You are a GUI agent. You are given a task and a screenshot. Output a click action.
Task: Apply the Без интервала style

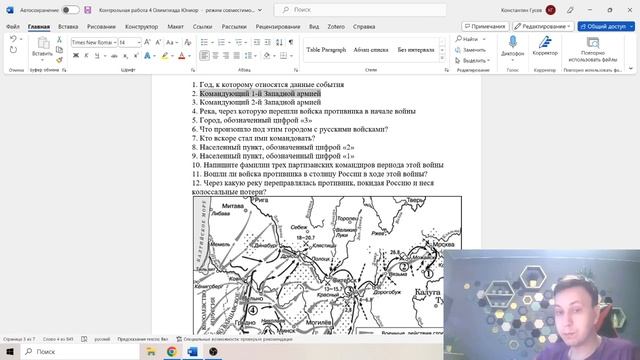click(x=416, y=50)
